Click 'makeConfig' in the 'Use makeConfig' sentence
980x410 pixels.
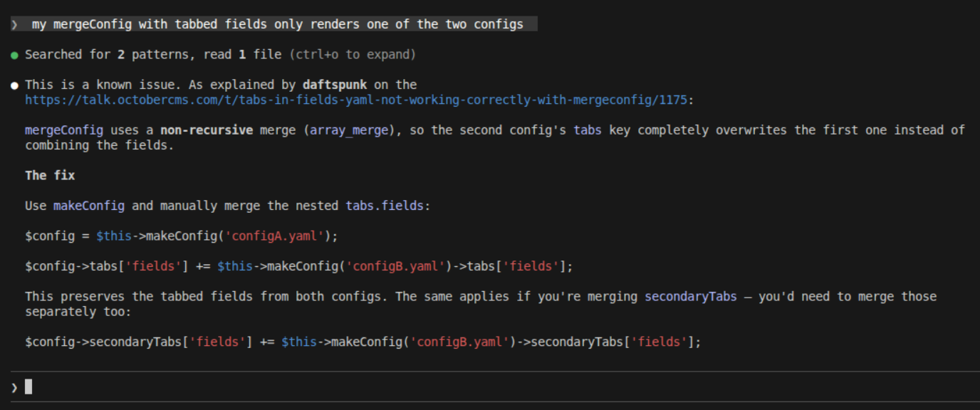pos(89,206)
